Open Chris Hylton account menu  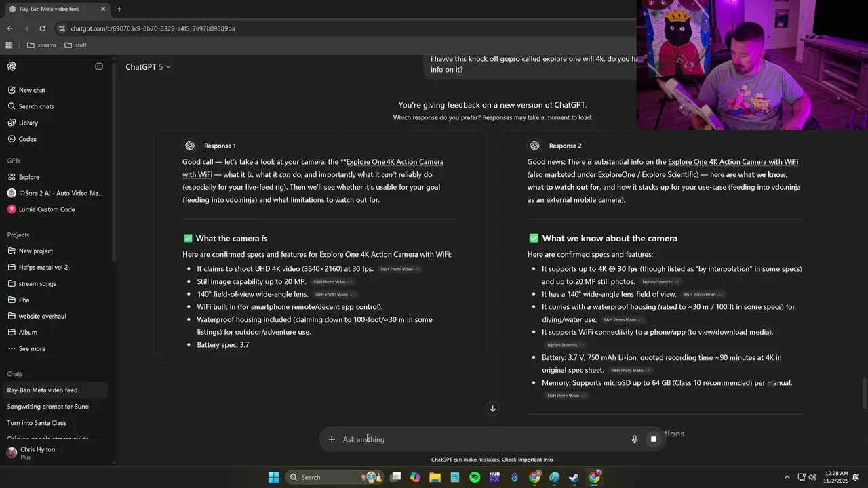tap(37, 453)
